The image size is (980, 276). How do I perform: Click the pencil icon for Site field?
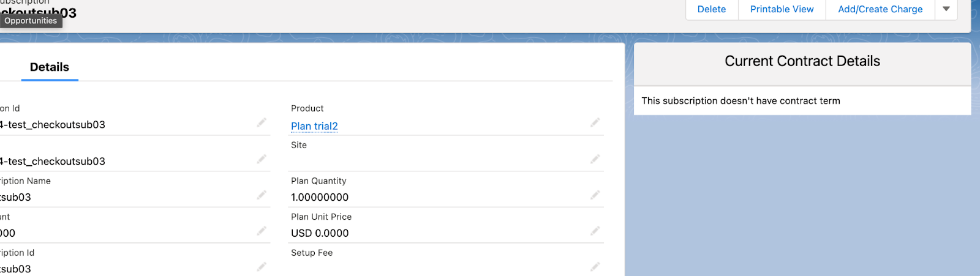click(595, 159)
